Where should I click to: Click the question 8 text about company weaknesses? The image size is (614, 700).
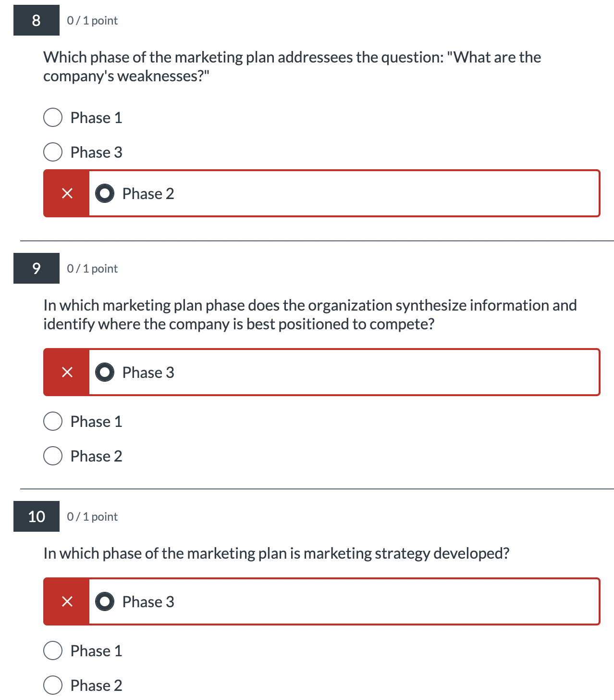pyautogui.click(x=292, y=66)
